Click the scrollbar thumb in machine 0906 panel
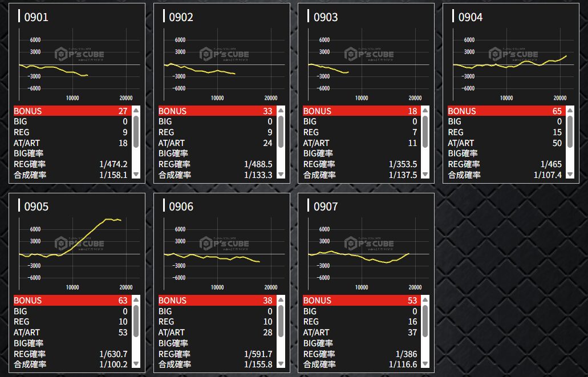588x377 pixels. 281,321
